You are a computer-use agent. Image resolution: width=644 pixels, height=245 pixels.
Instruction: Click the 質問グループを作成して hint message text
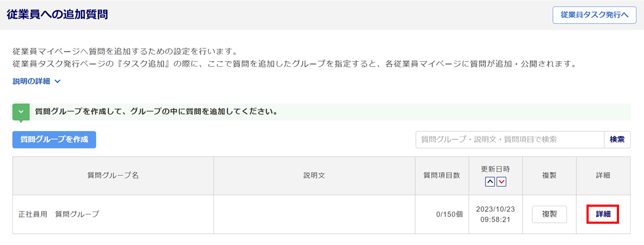(x=155, y=112)
